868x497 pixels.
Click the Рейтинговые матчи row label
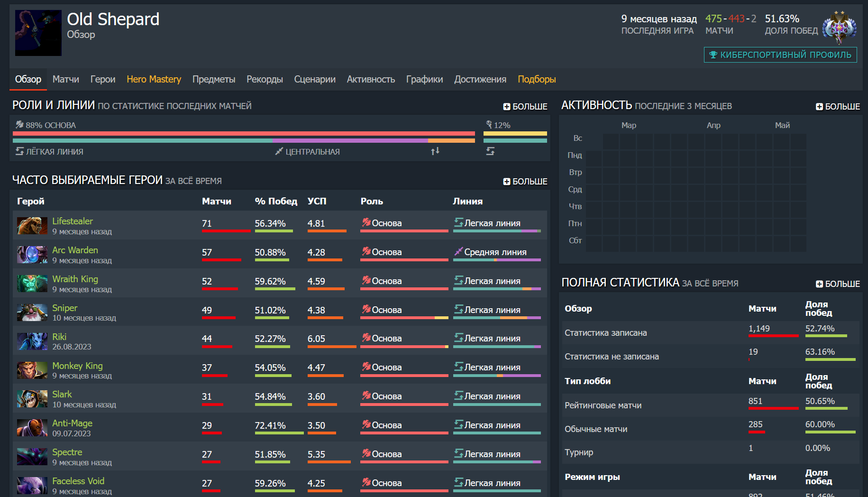[x=603, y=405]
